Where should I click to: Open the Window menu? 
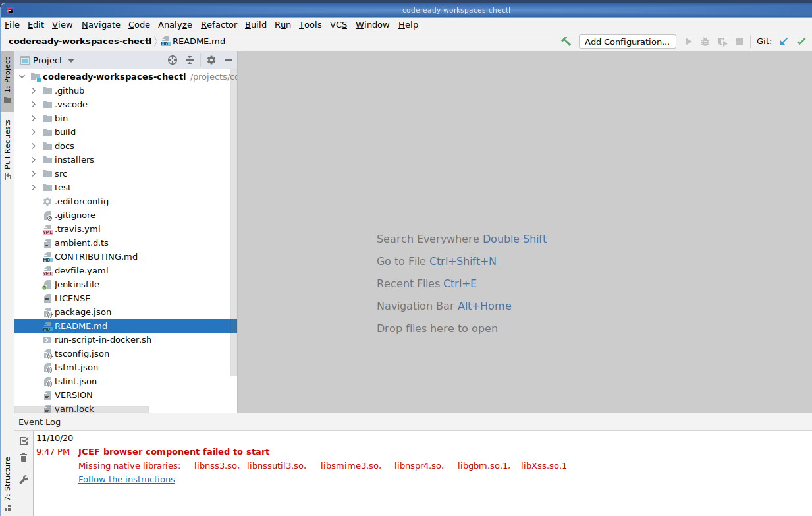pyautogui.click(x=372, y=24)
